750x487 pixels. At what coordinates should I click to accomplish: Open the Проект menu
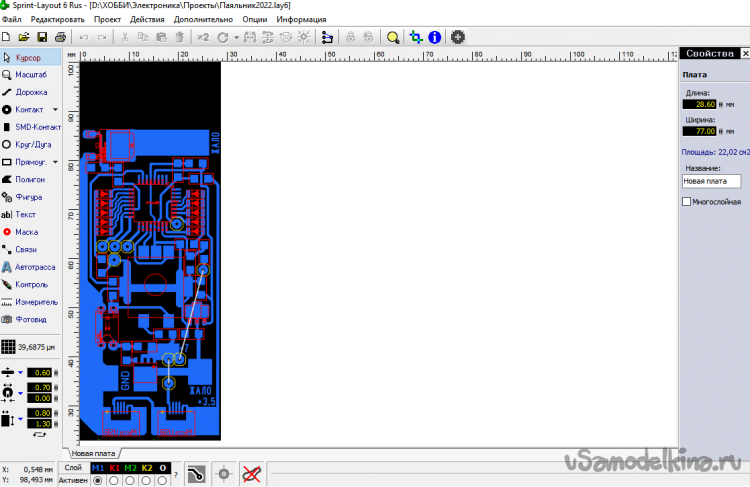click(x=106, y=19)
